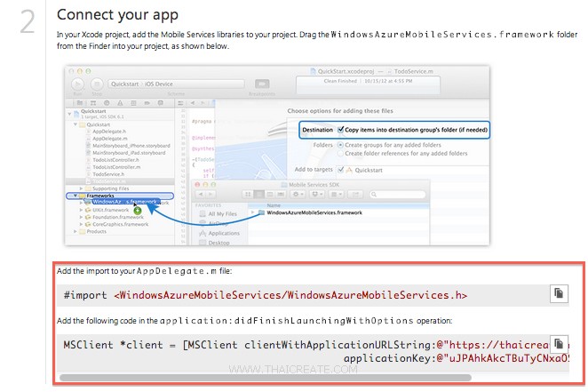
Task: Expand UIKit.framework disclosure triangle
Action: (x=81, y=210)
